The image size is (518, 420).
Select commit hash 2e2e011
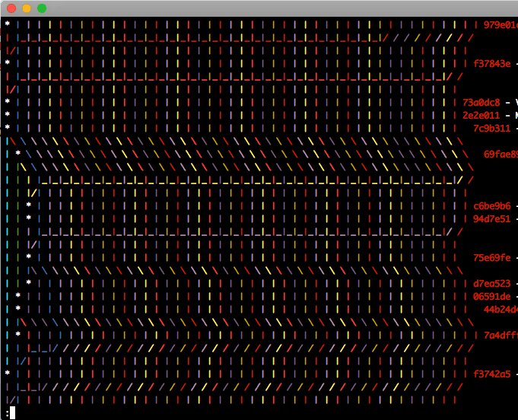(x=481, y=116)
